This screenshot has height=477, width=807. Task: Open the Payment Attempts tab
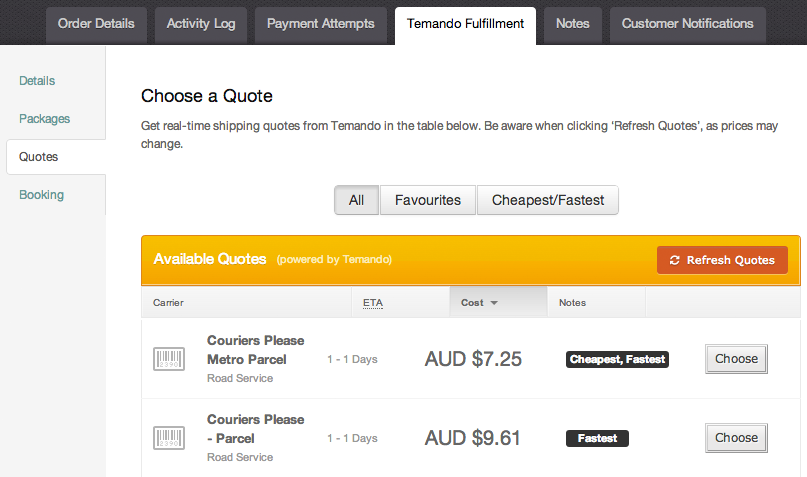tap(321, 24)
